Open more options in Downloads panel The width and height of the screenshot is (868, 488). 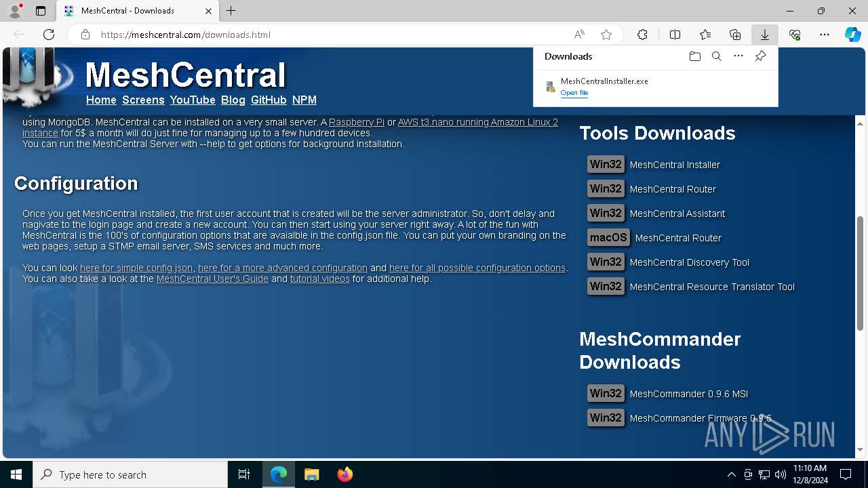pyautogui.click(x=738, y=56)
